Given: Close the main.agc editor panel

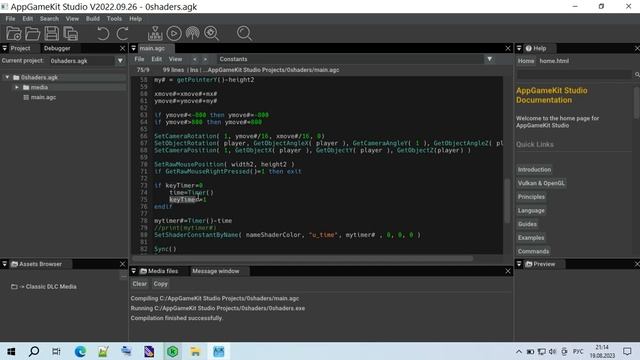Looking at the screenshot, I should (x=508, y=48).
